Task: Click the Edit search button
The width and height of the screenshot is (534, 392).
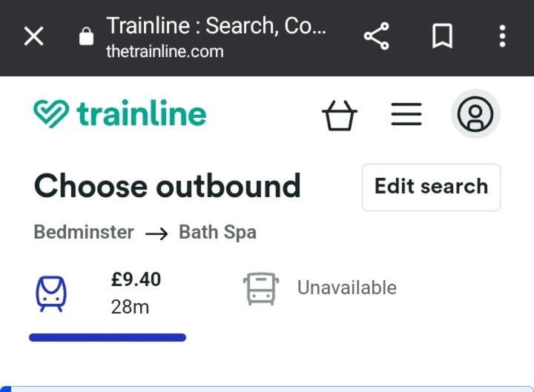Action: coord(431,187)
